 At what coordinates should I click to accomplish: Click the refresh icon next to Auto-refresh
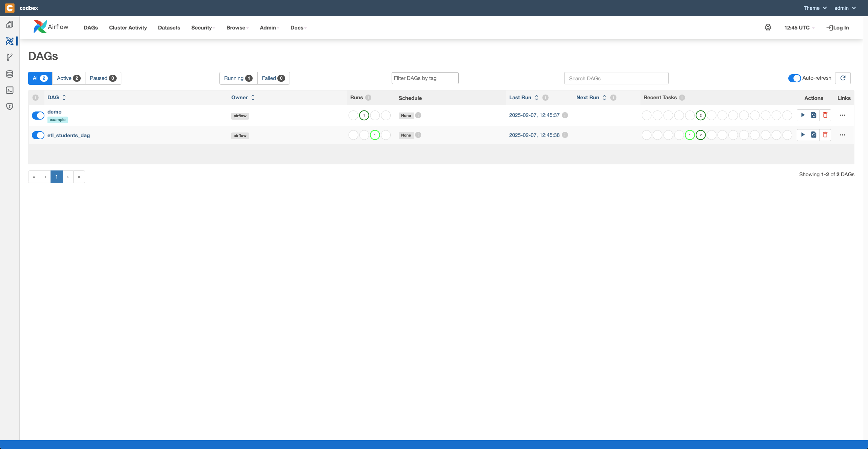[x=843, y=78]
